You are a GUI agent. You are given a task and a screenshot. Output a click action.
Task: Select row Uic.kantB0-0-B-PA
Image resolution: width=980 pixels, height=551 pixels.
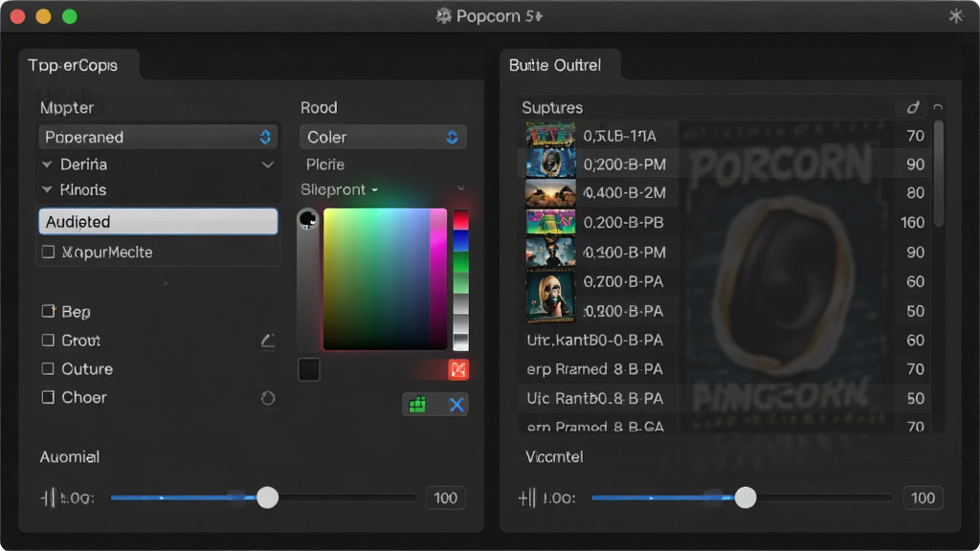click(724, 340)
